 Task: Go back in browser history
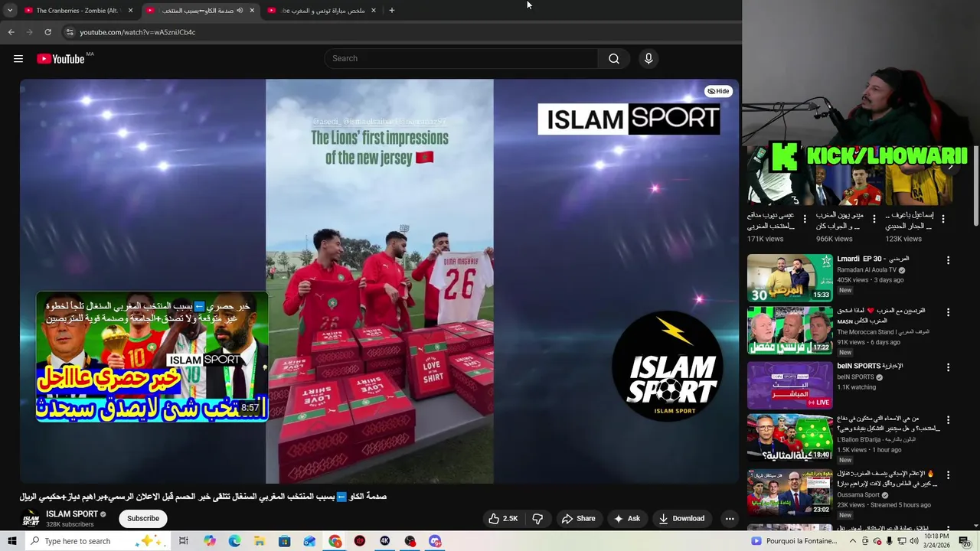pos(11,32)
